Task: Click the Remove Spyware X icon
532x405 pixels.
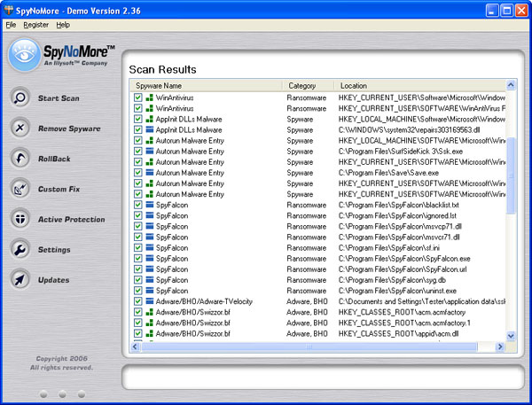Action: 20,128
